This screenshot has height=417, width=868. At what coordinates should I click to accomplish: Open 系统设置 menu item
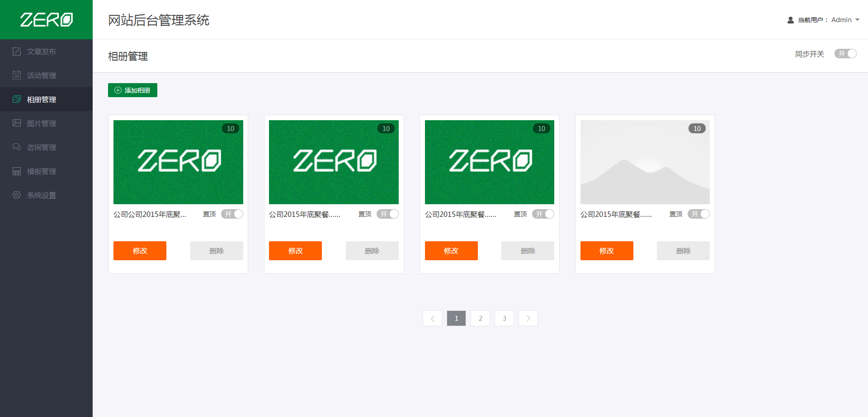point(46,195)
